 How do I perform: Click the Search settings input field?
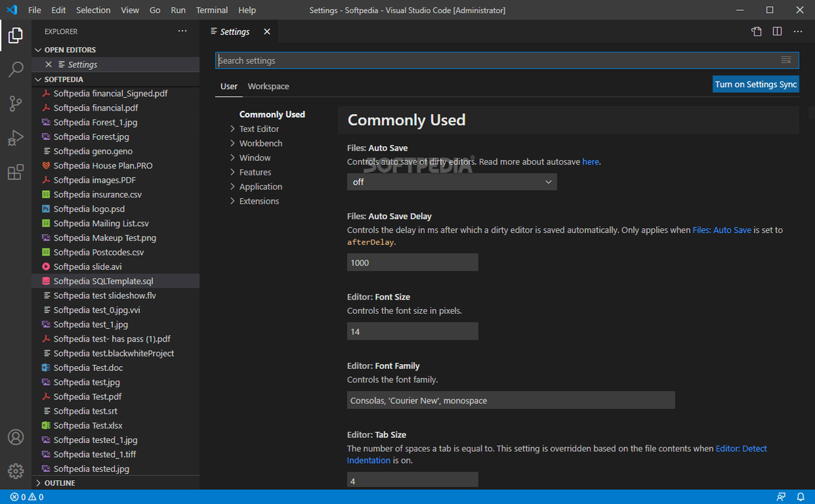[496, 60]
